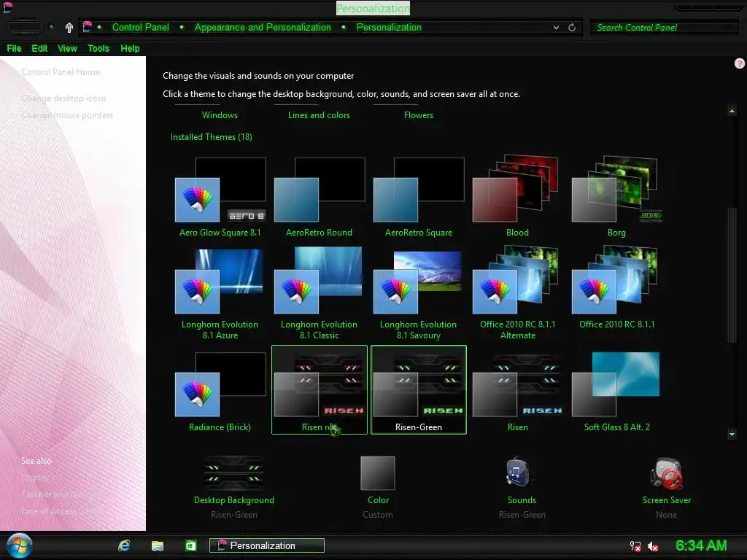Click the 6:34 AM clock
This screenshot has height=560, width=747.
(x=701, y=545)
